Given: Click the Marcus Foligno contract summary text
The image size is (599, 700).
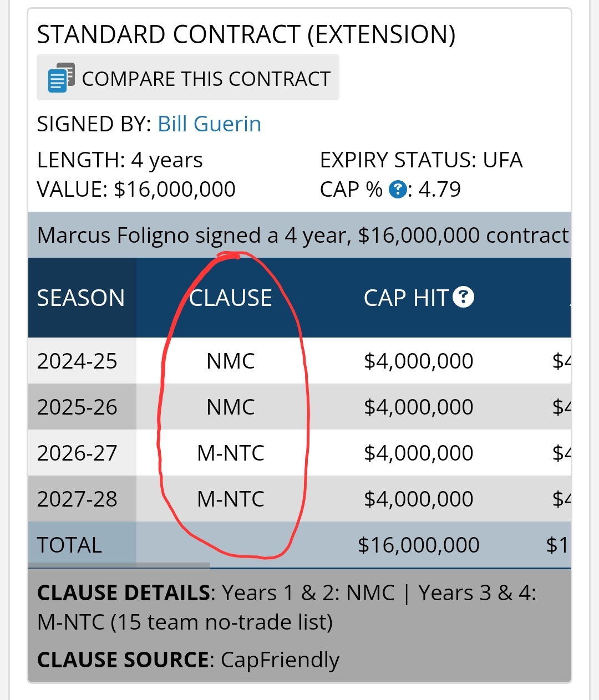Looking at the screenshot, I should (x=303, y=235).
